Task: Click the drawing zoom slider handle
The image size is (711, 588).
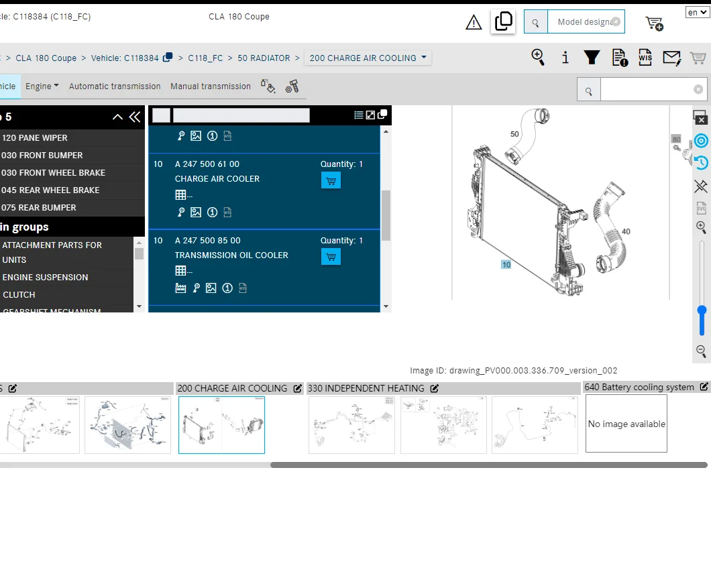Action: tap(702, 311)
